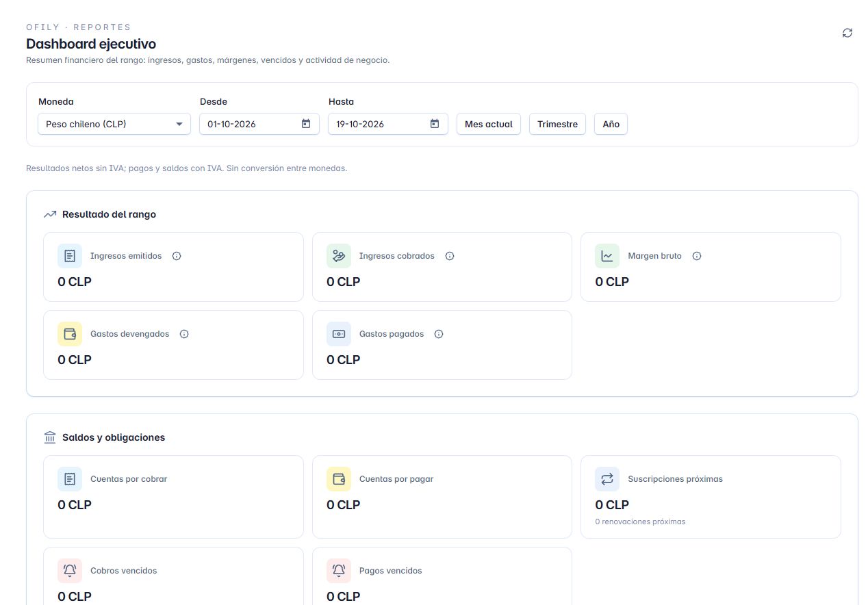Click the Margen bruto label

[654, 256]
